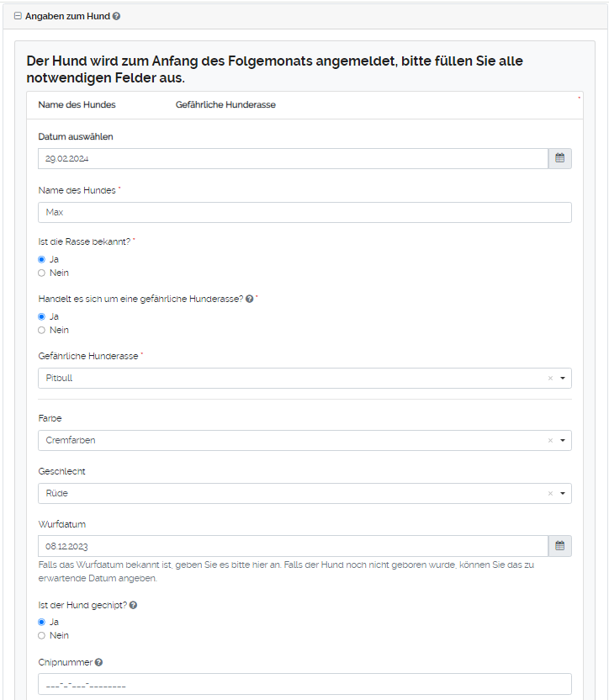Expand the Gefährliche Hunderasse dropdown
The image size is (609, 700).
point(564,378)
